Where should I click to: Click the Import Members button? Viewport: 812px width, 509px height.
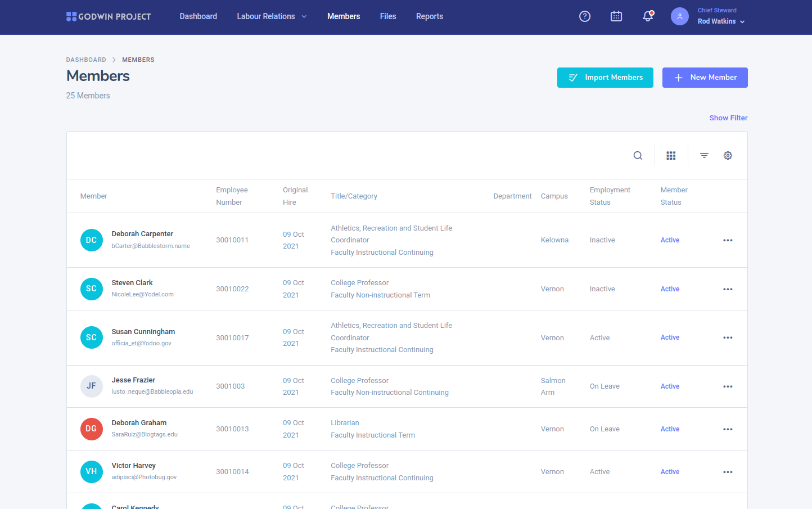pyautogui.click(x=605, y=78)
